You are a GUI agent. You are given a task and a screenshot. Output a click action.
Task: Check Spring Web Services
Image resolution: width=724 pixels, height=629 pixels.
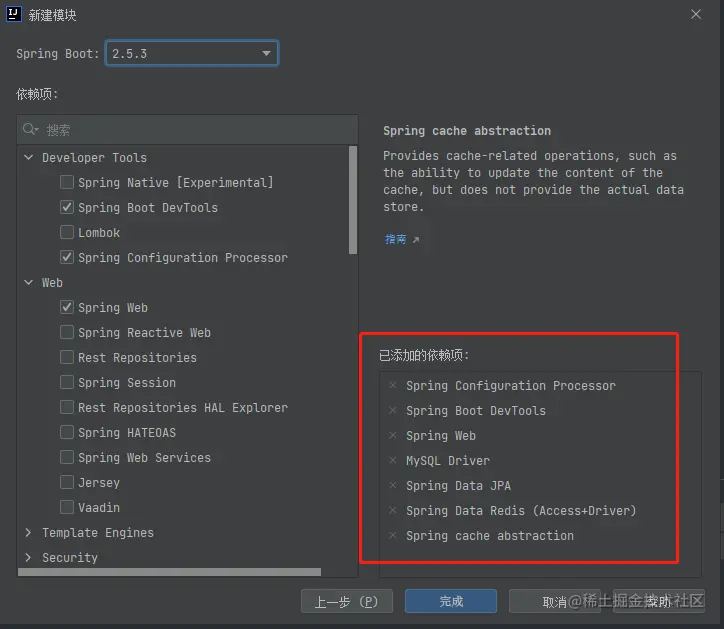click(67, 457)
